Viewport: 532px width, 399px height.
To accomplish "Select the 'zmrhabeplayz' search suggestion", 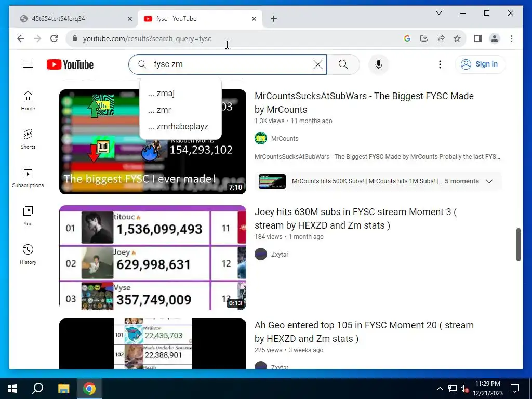I will click(x=180, y=126).
